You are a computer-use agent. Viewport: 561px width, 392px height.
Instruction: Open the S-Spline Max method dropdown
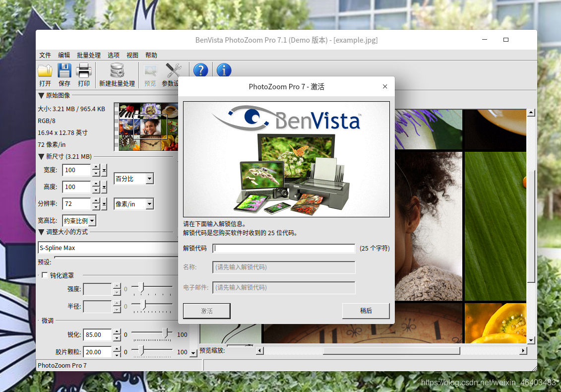[x=108, y=248]
